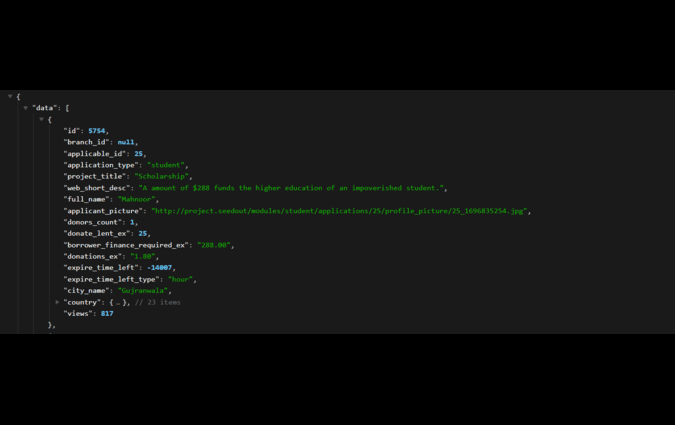Click the "borrower_finance_required_ex" key label

[x=126, y=245]
